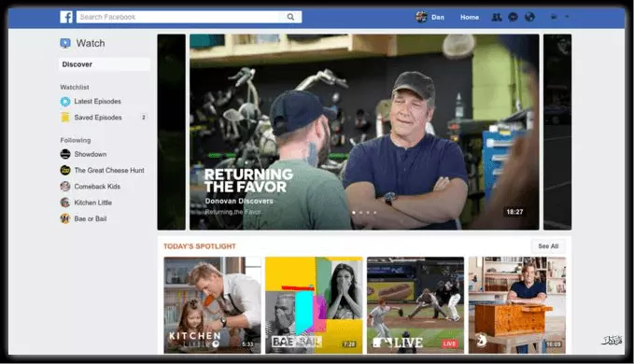Play the Bae or Bail spotlight video
Viewport: 634px width, 364px height.
pyautogui.click(x=314, y=305)
